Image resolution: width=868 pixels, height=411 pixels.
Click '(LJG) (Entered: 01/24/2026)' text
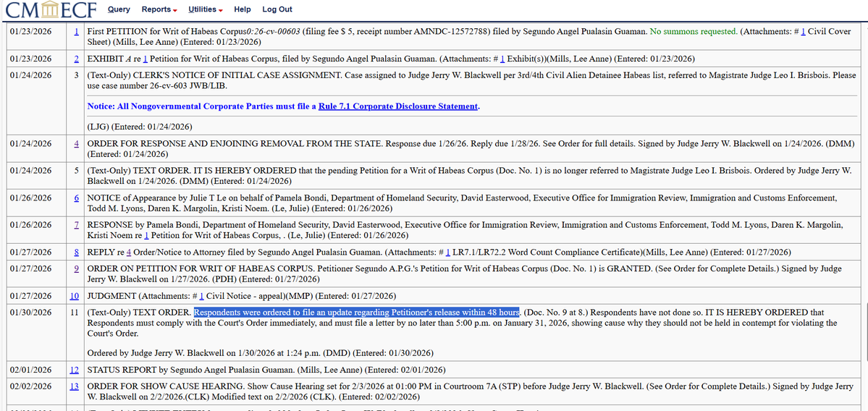[x=140, y=127]
